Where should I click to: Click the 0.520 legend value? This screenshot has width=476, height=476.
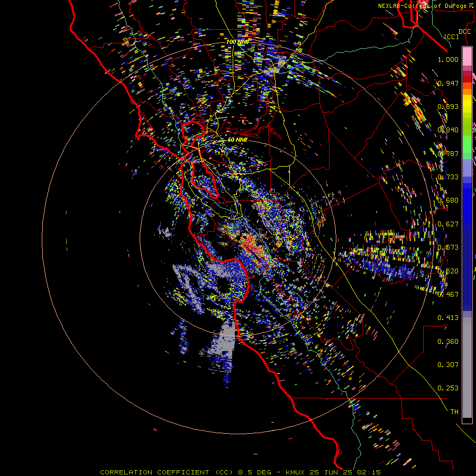pos(448,271)
